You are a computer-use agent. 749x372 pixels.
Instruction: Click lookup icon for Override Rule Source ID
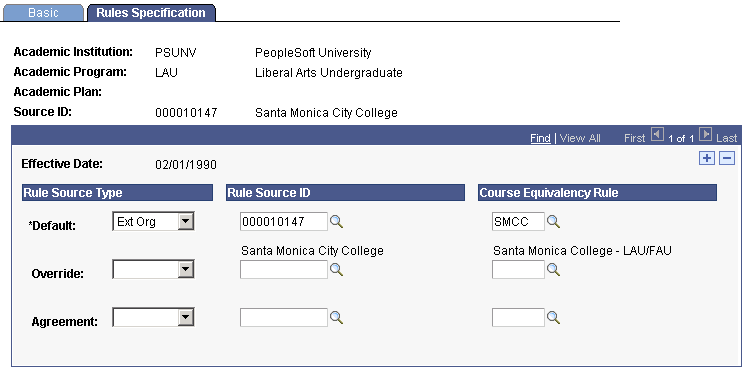click(337, 270)
